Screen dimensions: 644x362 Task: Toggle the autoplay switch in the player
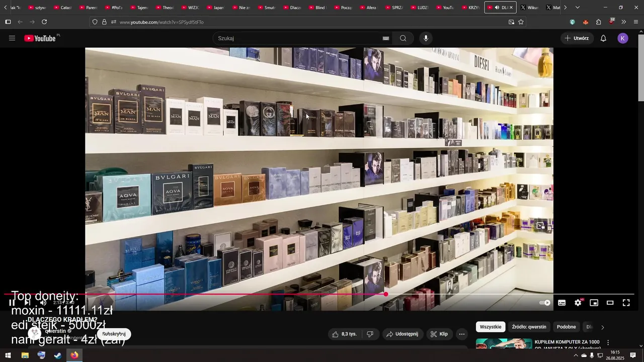545,303
